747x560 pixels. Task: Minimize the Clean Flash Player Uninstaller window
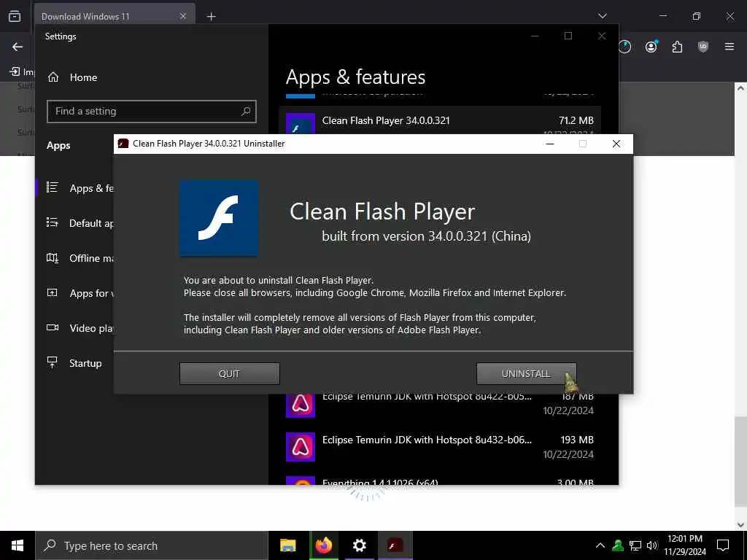(x=550, y=144)
